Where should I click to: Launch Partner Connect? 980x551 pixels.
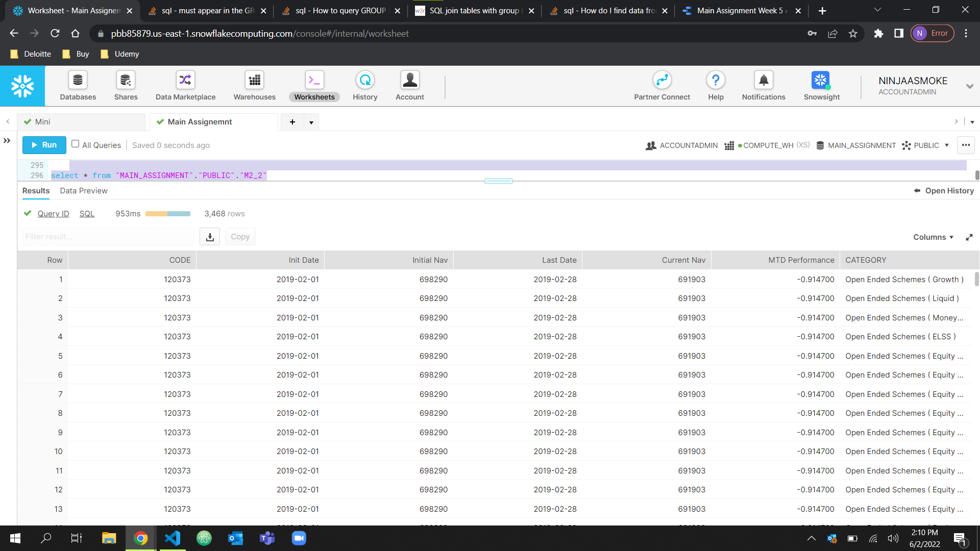pos(661,86)
